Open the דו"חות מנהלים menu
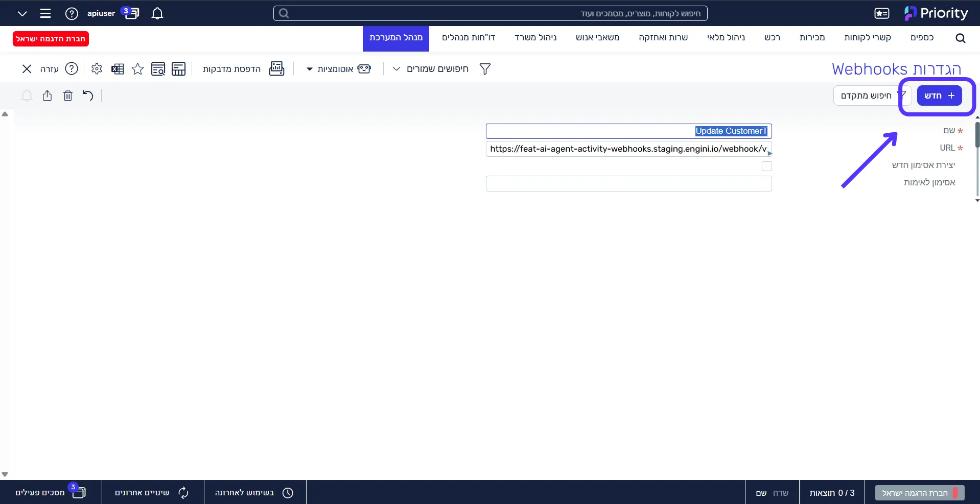Image resolution: width=980 pixels, height=504 pixels. 469,38
